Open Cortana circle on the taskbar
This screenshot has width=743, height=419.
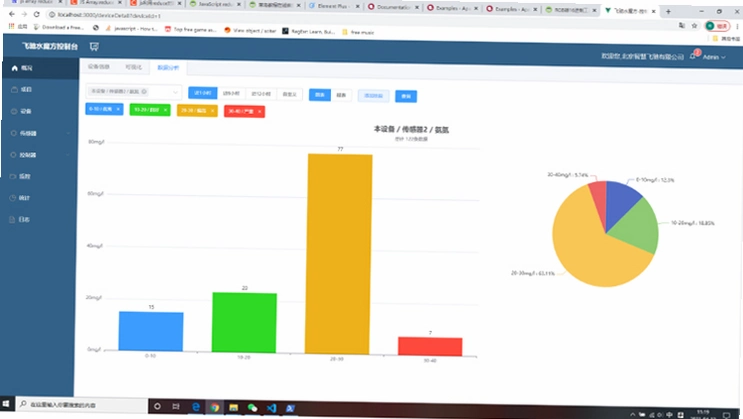(157, 406)
